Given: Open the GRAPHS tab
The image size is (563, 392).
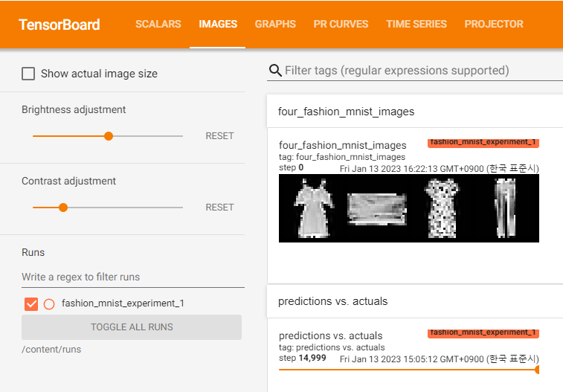Looking at the screenshot, I should click(x=275, y=24).
